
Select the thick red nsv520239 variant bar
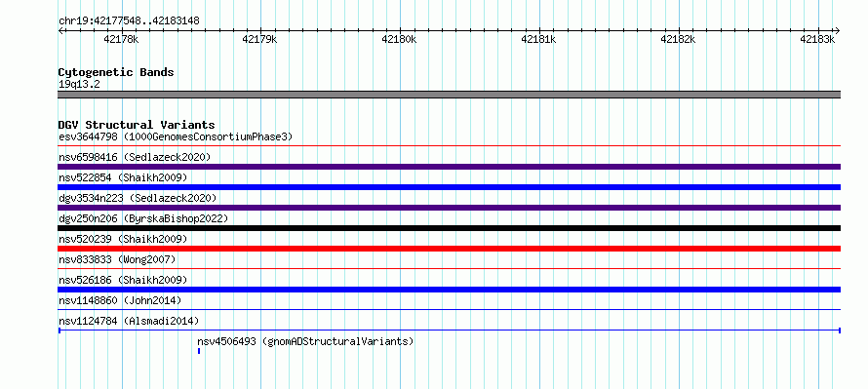point(449,249)
